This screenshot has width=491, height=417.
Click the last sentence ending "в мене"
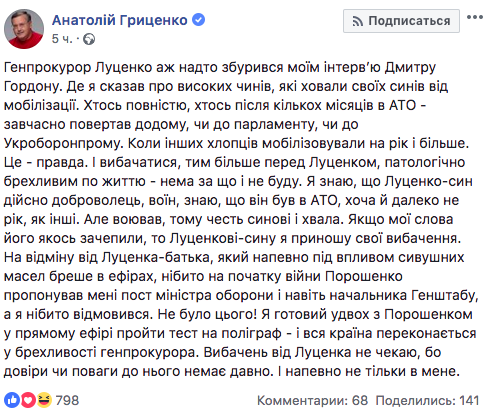[369, 371]
